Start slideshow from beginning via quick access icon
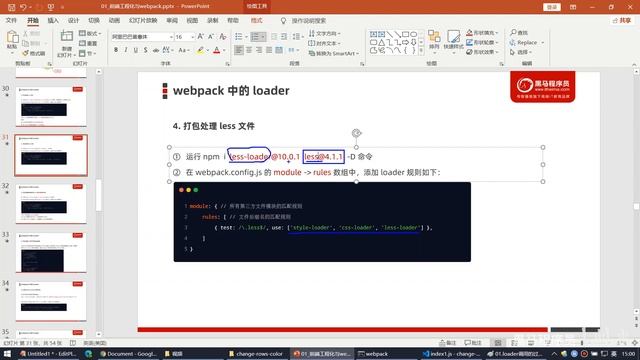 click(x=51, y=7)
